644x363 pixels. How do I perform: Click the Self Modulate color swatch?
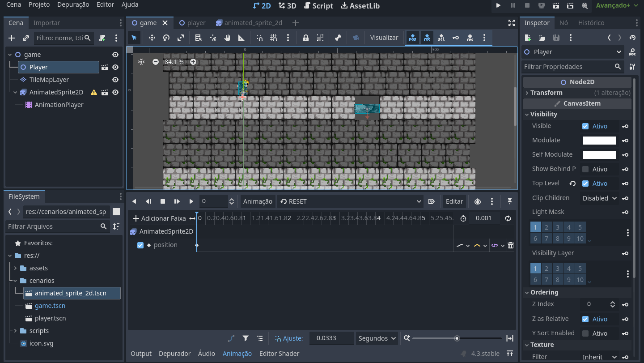(x=599, y=155)
